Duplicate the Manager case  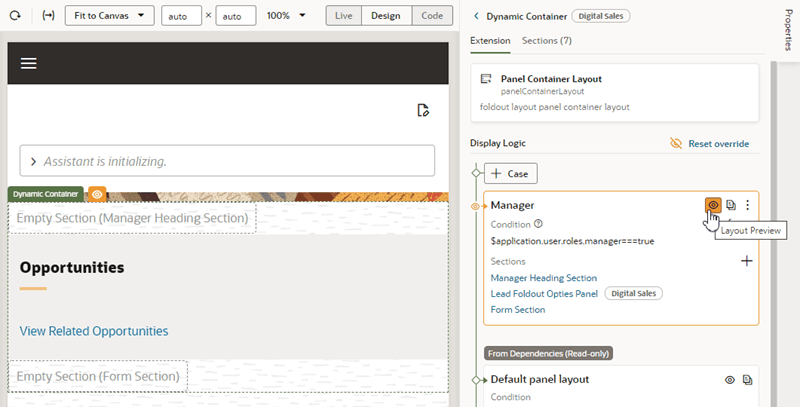pos(731,205)
